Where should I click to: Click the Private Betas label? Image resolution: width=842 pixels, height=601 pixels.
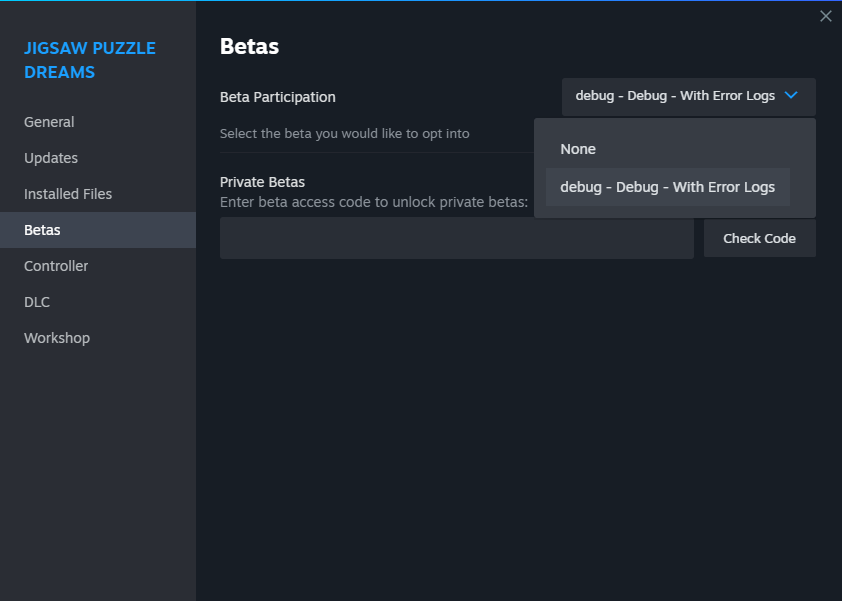262,182
